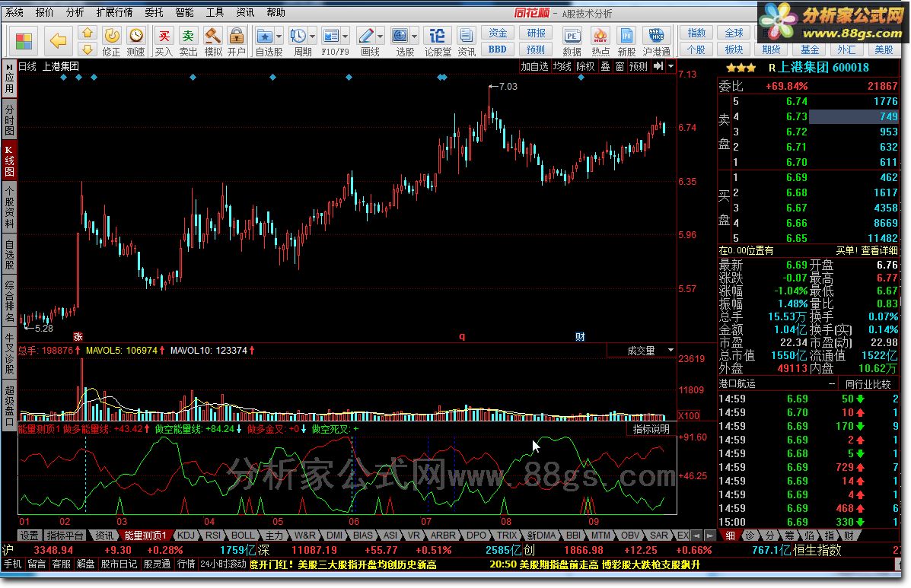Open the 工具 menu
The height and width of the screenshot is (588, 911).
point(215,12)
